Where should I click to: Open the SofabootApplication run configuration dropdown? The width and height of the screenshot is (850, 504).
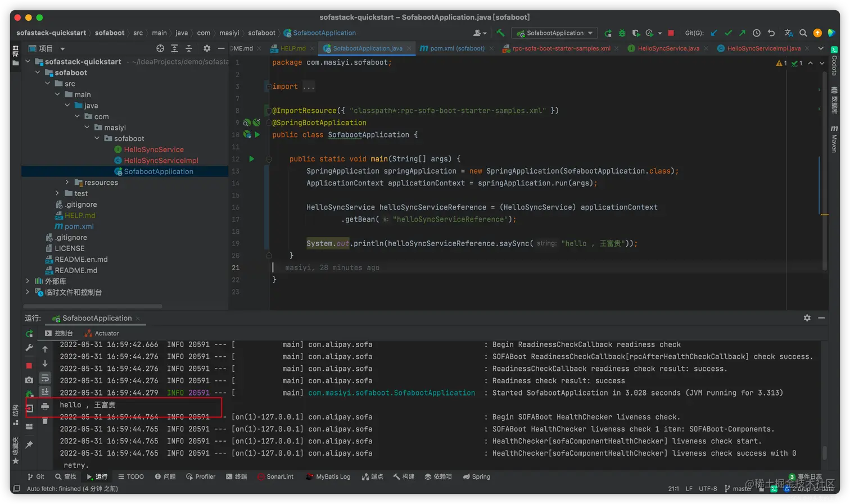(555, 33)
